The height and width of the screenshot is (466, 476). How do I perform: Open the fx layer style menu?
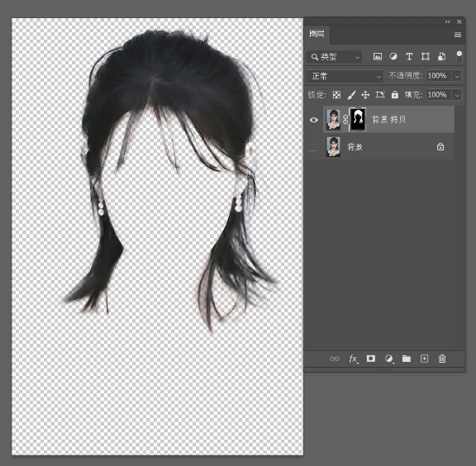[x=354, y=359]
